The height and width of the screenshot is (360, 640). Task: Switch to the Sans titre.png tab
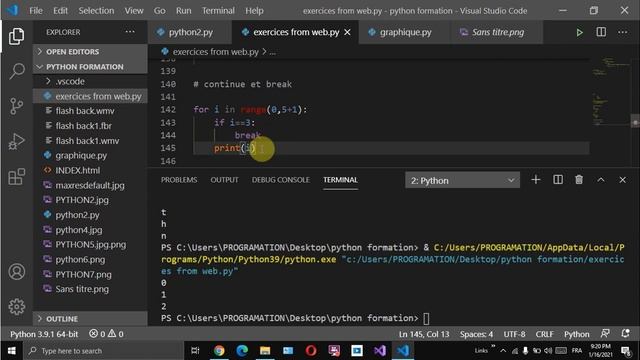pyautogui.click(x=498, y=32)
